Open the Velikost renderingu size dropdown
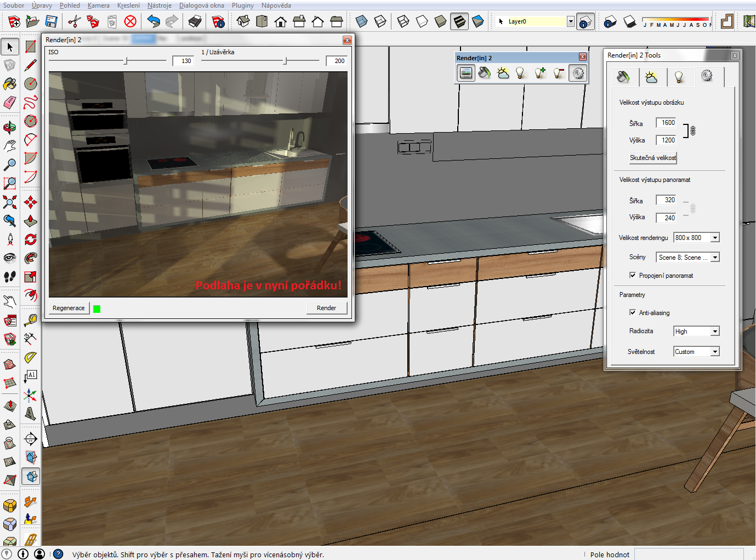 pyautogui.click(x=715, y=238)
